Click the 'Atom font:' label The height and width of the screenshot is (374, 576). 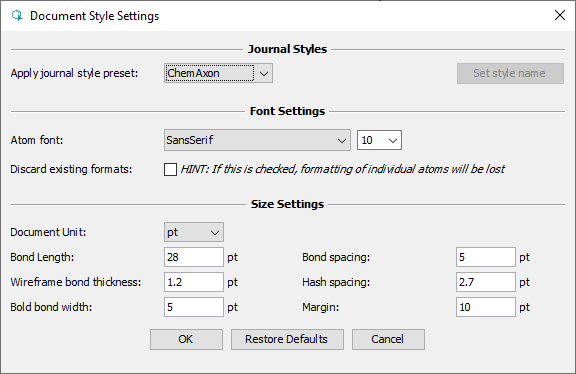37,140
